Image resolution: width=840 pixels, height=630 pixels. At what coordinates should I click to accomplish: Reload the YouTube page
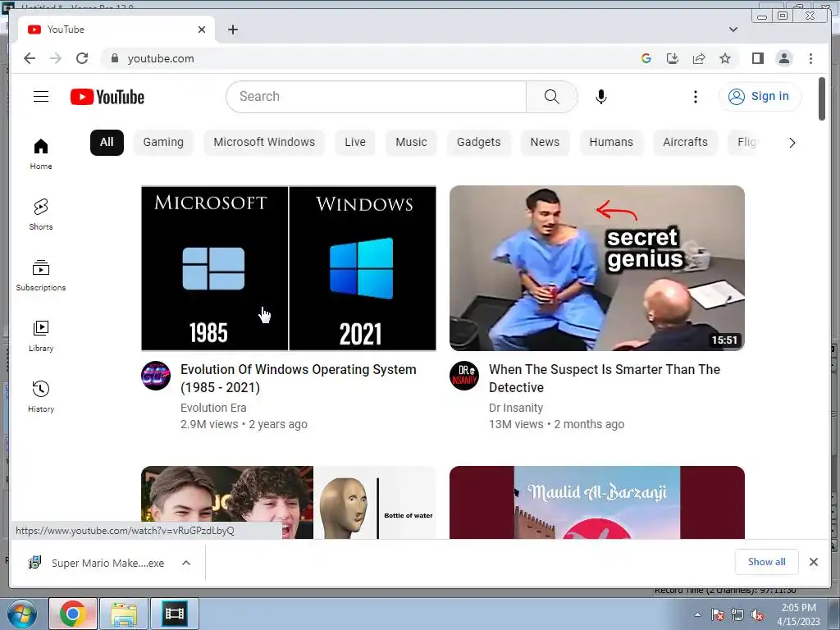[x=82, y=58]
